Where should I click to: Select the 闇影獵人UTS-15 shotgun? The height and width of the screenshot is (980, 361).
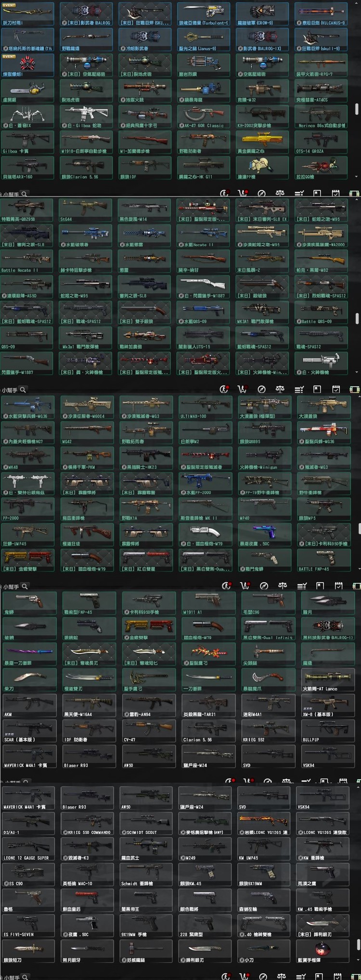[203, 338]
